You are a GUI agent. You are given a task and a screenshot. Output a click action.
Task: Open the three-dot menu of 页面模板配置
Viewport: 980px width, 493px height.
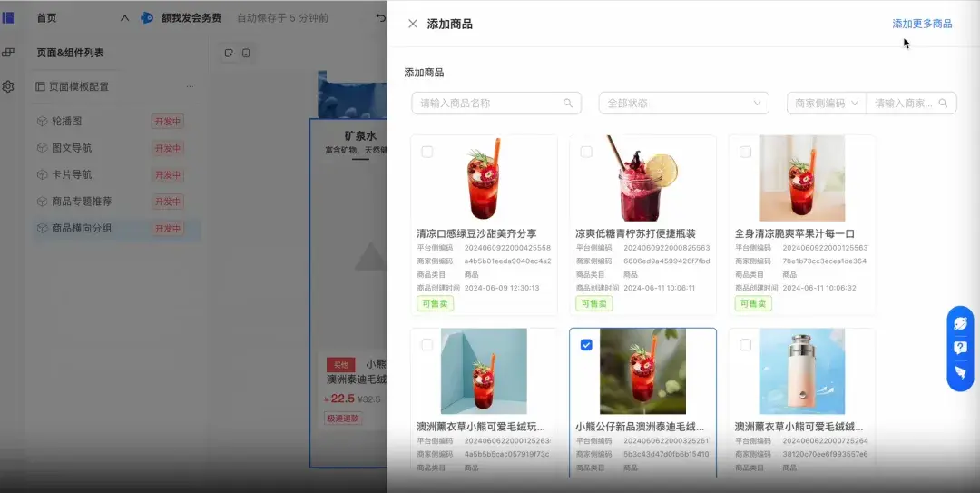click(x=190, y=86)
